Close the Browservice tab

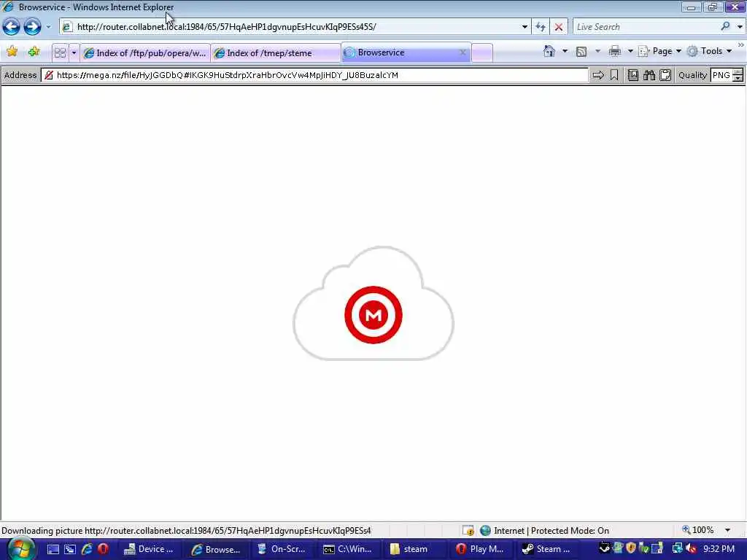pos(462,52)
